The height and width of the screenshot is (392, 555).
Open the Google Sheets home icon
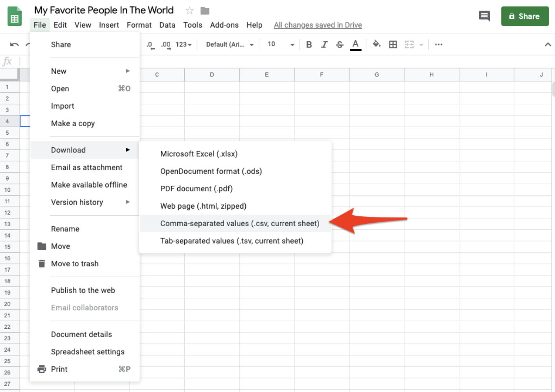pos(15,16)
